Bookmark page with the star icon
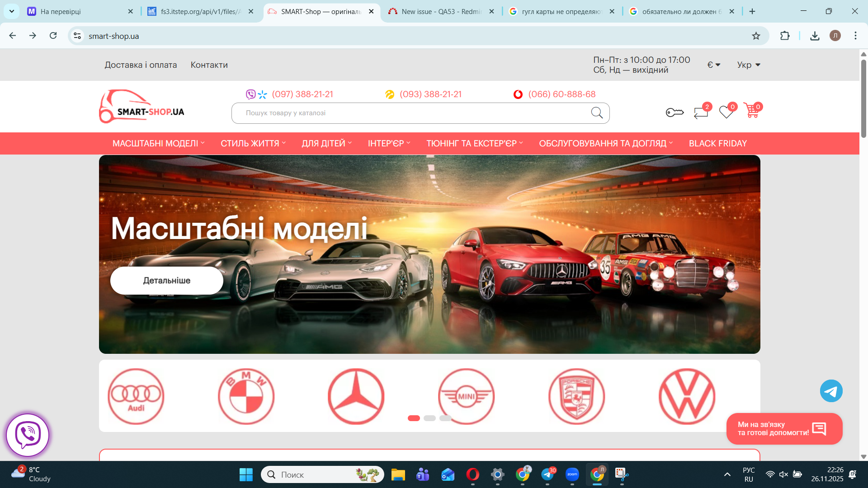Screen dimensions: 868x488 tap(756, 36)
